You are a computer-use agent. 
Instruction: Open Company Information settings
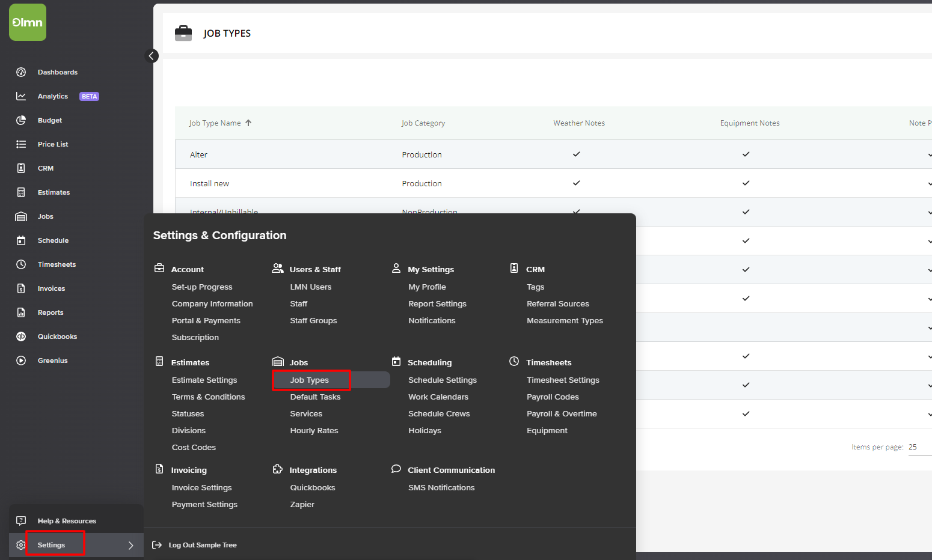[x=212, y=303]
